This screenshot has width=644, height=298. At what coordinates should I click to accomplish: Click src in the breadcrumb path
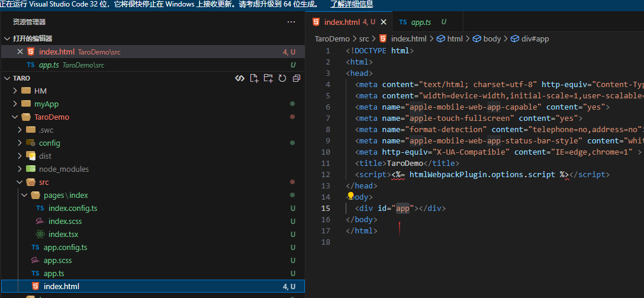(364, 39)
